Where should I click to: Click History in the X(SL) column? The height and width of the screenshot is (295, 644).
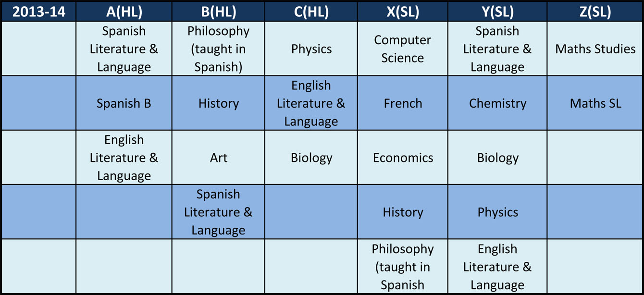[403, 212]
